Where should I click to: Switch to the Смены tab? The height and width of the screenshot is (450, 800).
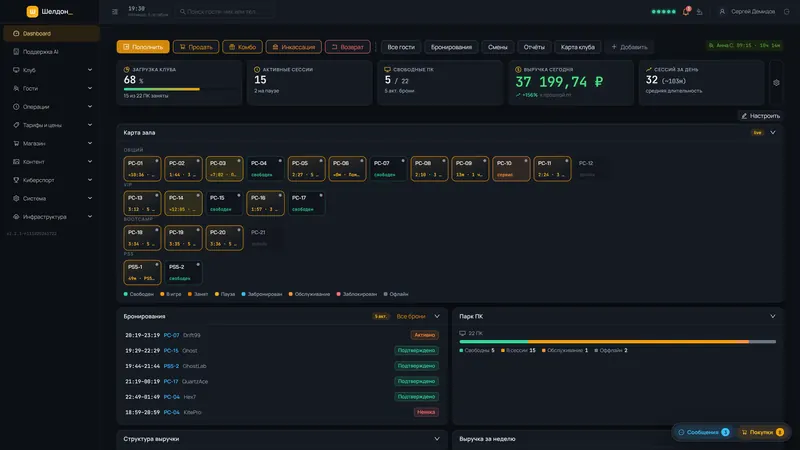(497, 47)
